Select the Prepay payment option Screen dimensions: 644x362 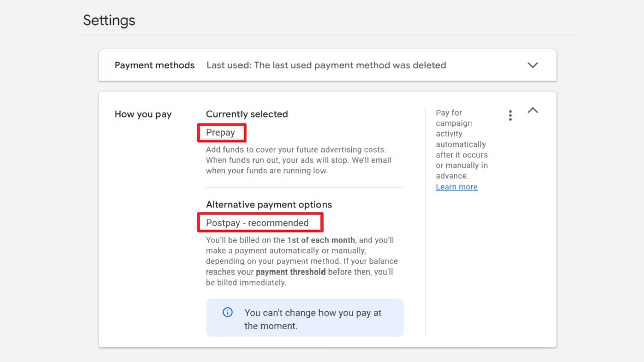220,133
